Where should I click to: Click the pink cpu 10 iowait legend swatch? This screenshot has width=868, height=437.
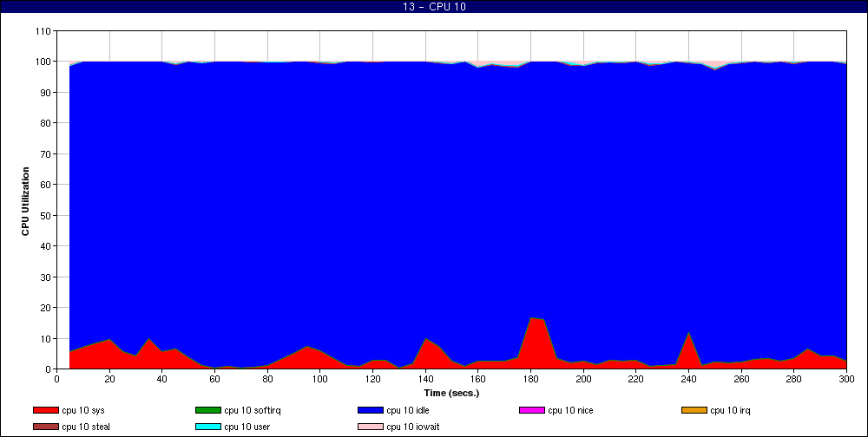pos(371,427)
